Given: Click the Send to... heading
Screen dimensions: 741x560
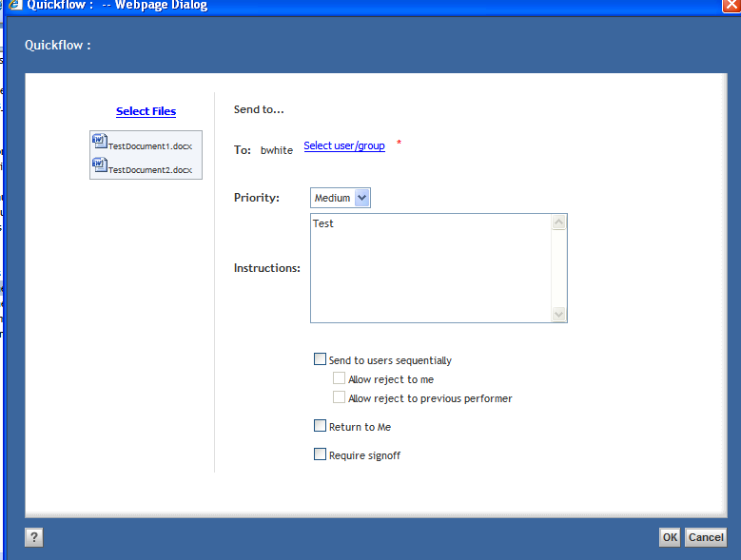Looking at the screenshot, I should point(259,109).
